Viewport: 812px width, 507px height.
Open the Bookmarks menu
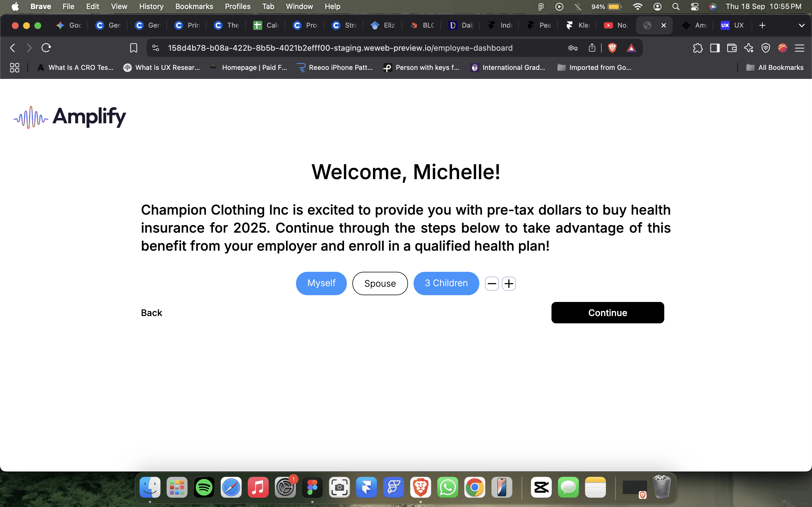(194, 6)
